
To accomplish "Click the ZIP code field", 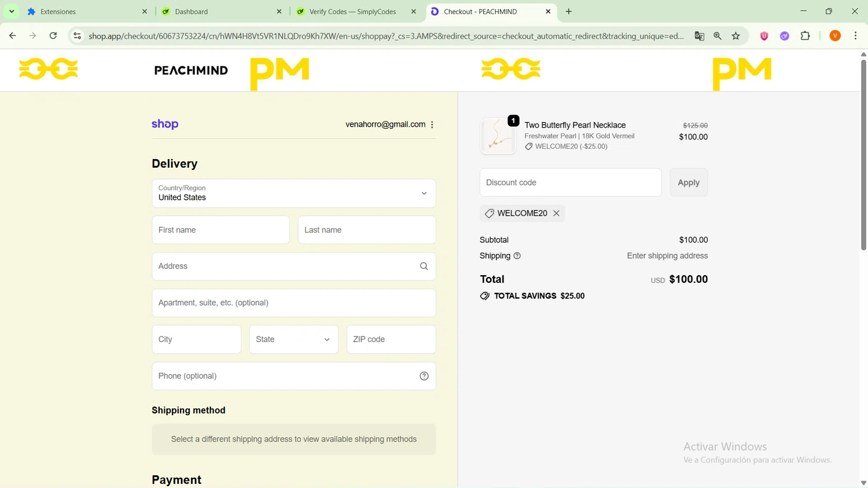I will pyautogui.click(x=391, y=339).
